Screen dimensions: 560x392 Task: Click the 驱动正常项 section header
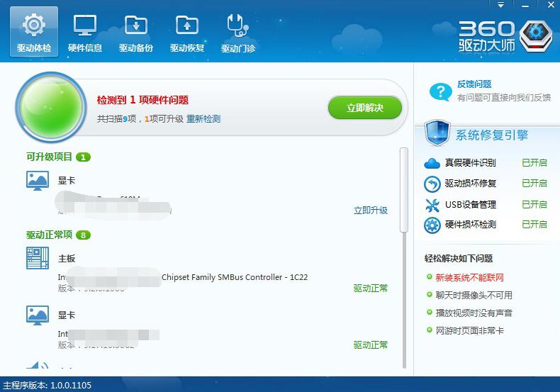[50, 235]
